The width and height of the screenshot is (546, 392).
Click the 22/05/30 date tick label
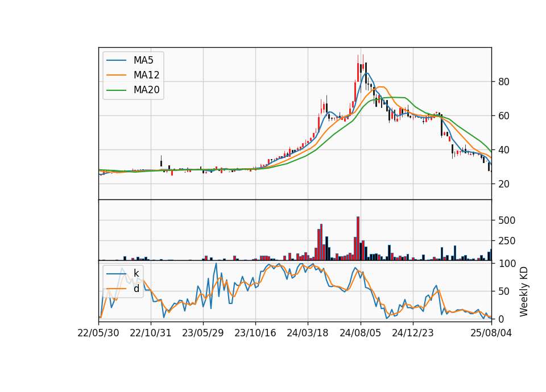pyautogui.click(x=98, y=333)
